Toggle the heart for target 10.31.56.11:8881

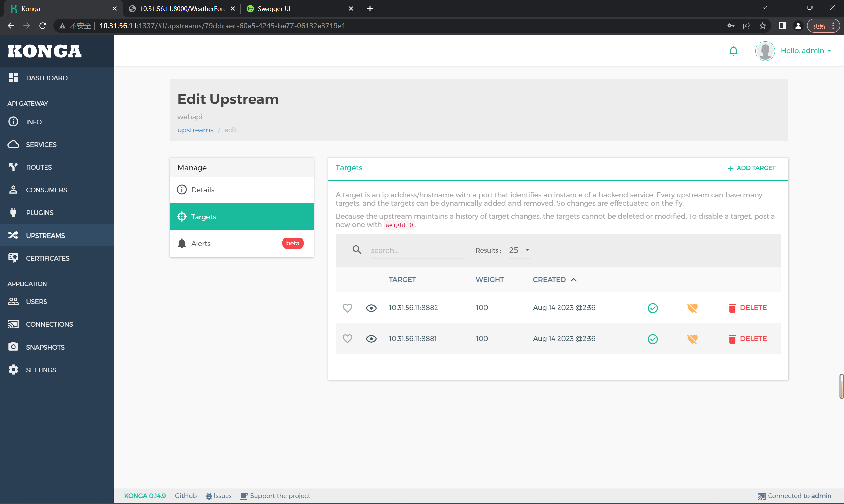click(x=347, y=339)
